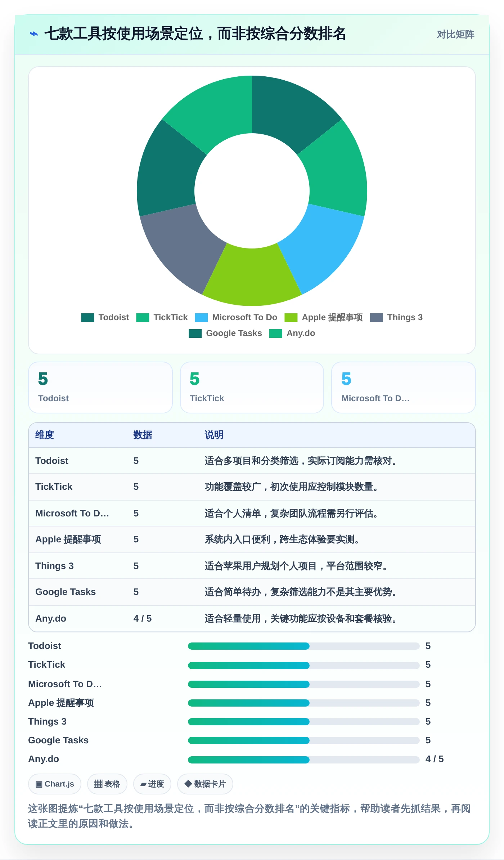Open the TickTick data card
This screenshot has width=504, height=860.
(252, 388)
